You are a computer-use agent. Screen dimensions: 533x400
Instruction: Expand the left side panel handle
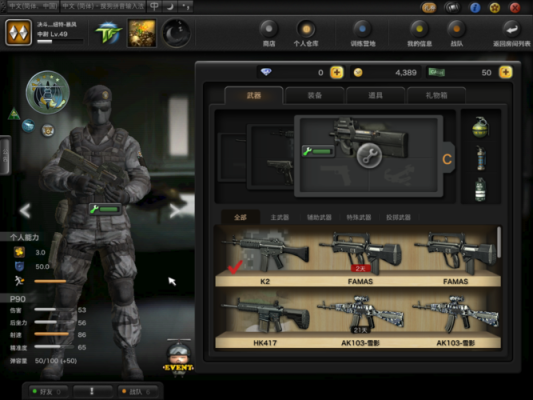[5, 155]
